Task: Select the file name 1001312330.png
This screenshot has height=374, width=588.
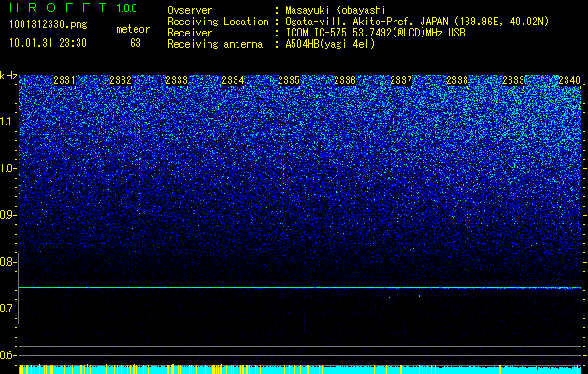Action: 49,25
